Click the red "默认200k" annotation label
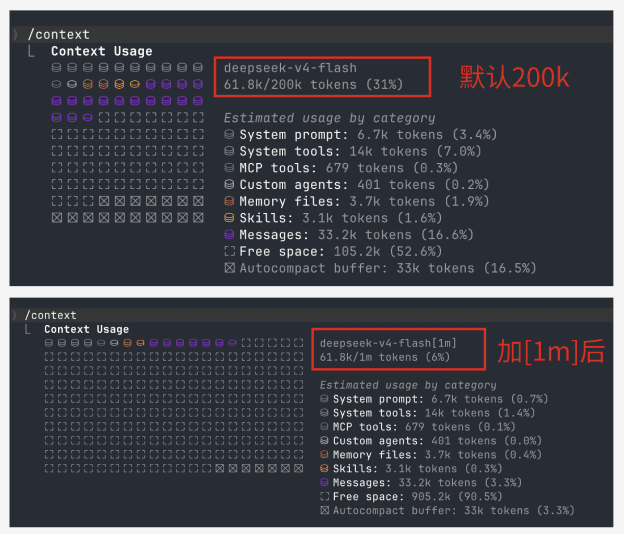This screenshot has width=624, height=534. click(x=514, y=77)
